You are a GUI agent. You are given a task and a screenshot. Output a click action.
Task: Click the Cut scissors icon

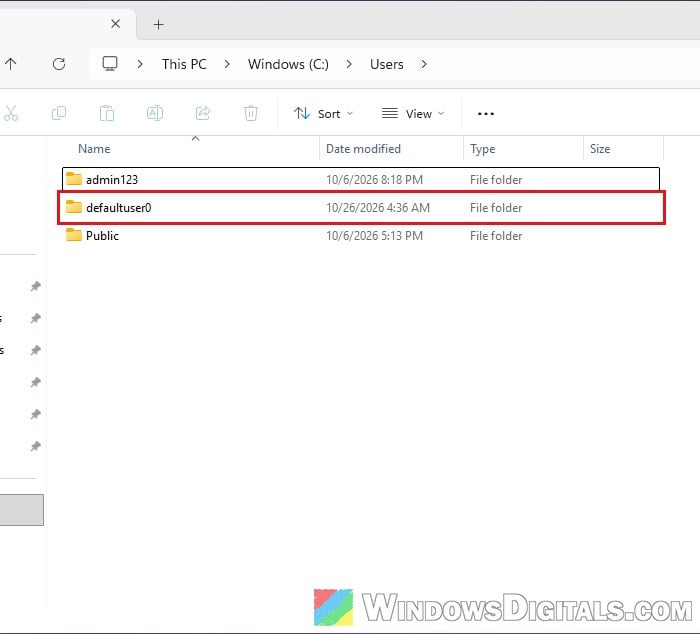tap(11, 113)
